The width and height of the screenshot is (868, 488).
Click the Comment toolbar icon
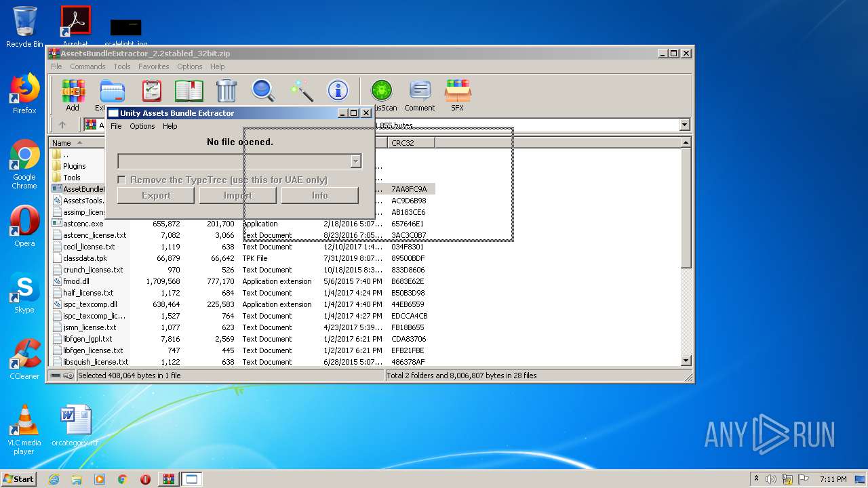(x=420, y=96)
